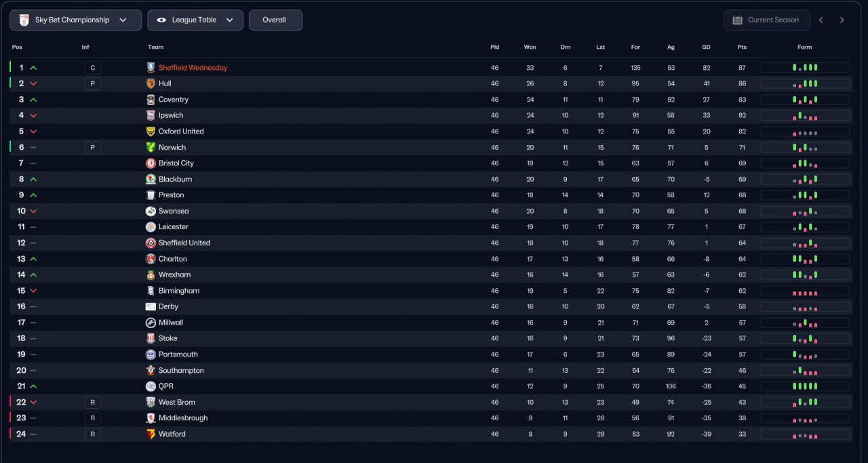Click the Preston club badge
This screenshot has height=463, width=868.
coord(151,195)
